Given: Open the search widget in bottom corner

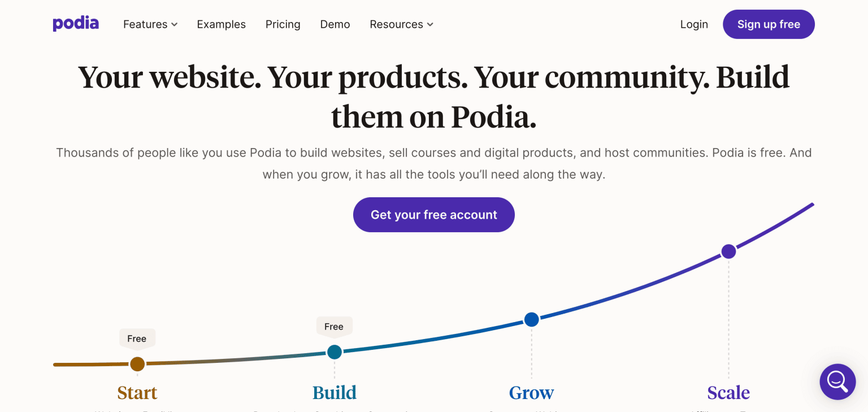Looking at the screenshot, I should click(837, 381).
